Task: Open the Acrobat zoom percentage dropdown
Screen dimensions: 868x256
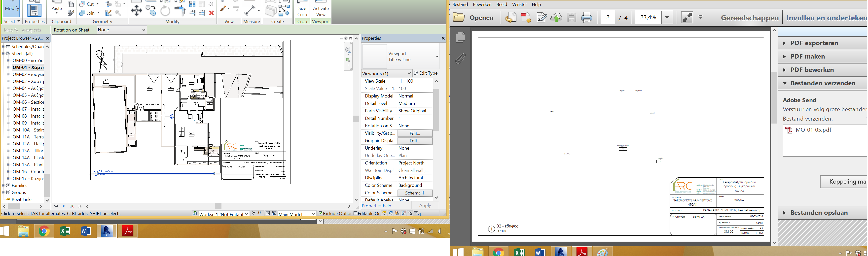Action: tap(666, 17)
